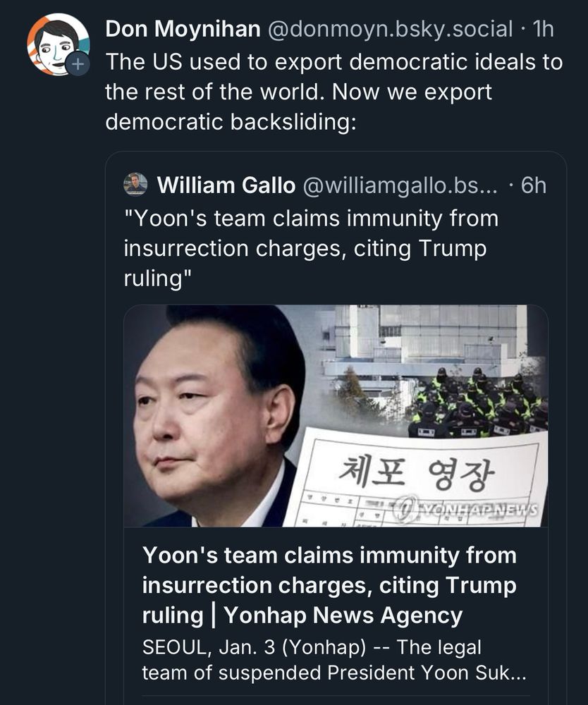Click Don Moynihan's display name

pyautogui.click(x=180, y=29)
